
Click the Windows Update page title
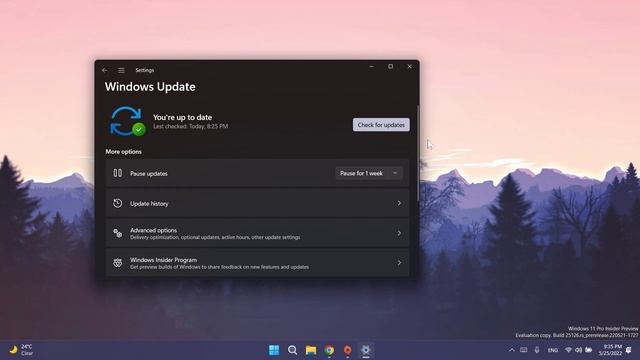(150, 87)
